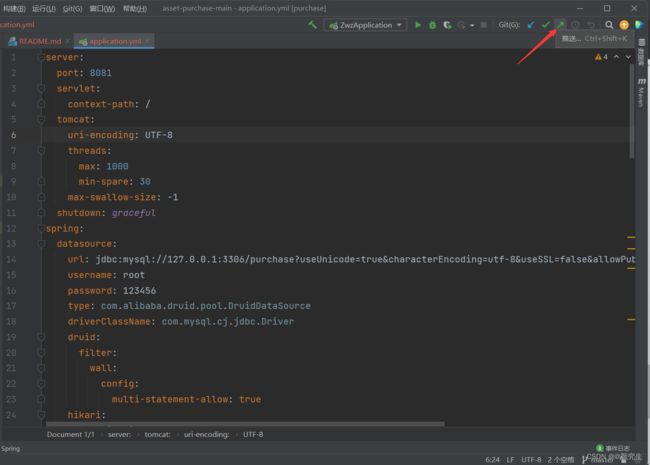Click the Git update project arrow
This screenshot has height=465, width=650.
pyautogui.click(x=531, y=25)
